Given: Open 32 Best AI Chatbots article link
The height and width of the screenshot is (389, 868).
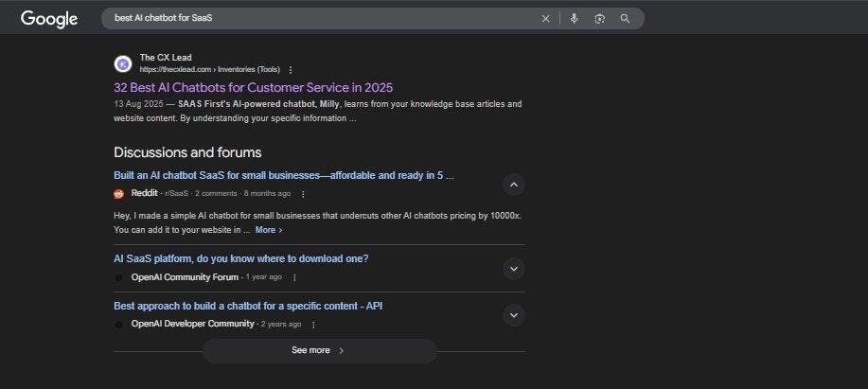Looking at the screenshot, I should click(x=253, y=87).
